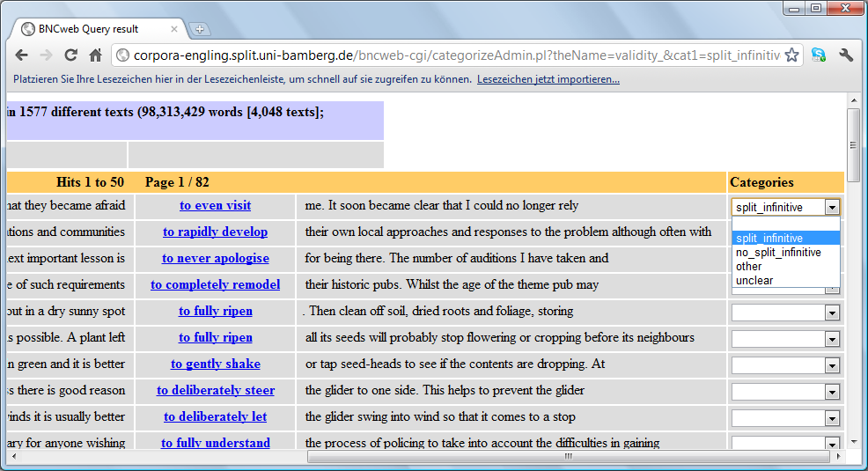
Task: Choose no_split_infinitive from dropdown list
Action: point(778,253)
